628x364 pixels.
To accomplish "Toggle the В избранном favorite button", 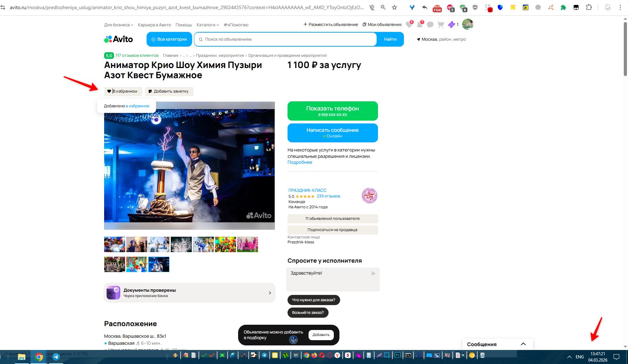I will [123, 91].
